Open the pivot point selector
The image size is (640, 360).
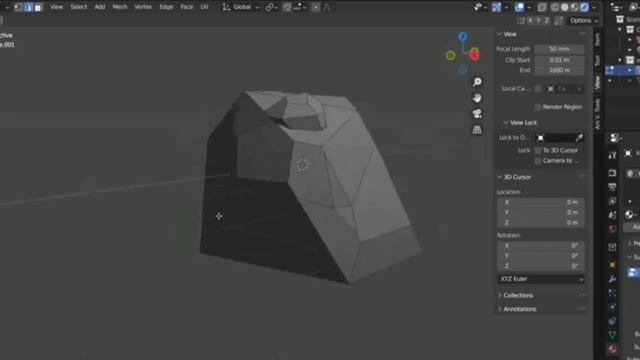pyautogui.click(x=271, y=7)
